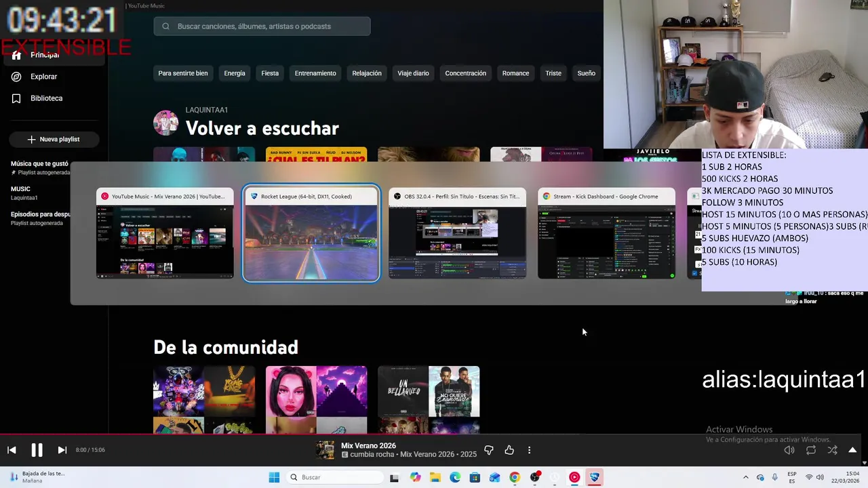Screen dimensions: 868x488
Task: Open the Episodios para después playlist
Action: [41, 218]
